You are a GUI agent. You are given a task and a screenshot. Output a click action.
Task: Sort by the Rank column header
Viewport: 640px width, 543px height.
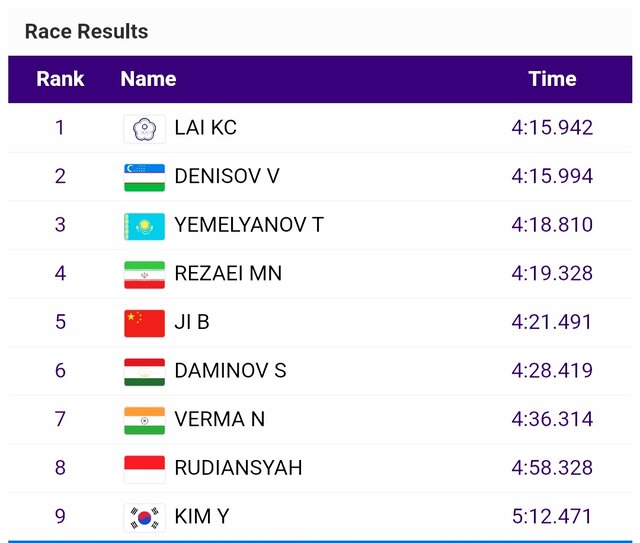[60, 79]
